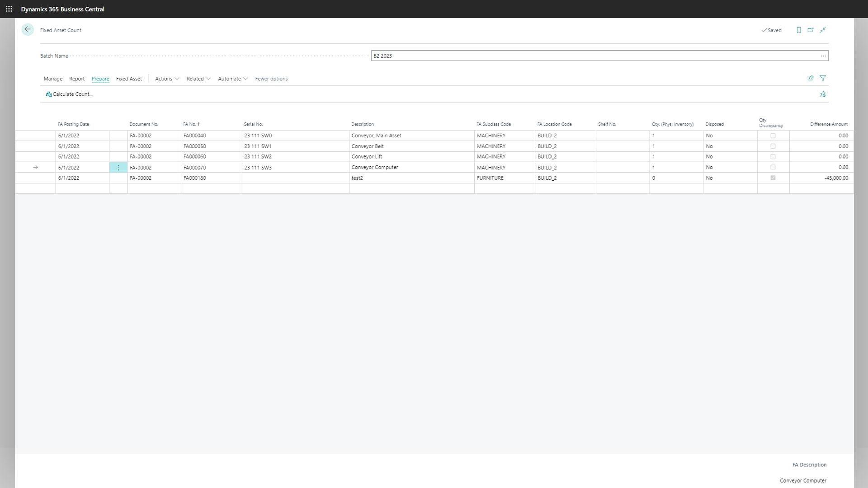Bookmark this page with bookmark icon
Image resolution: width=868 pixels, height=488 pixels.
pos(799,30)
